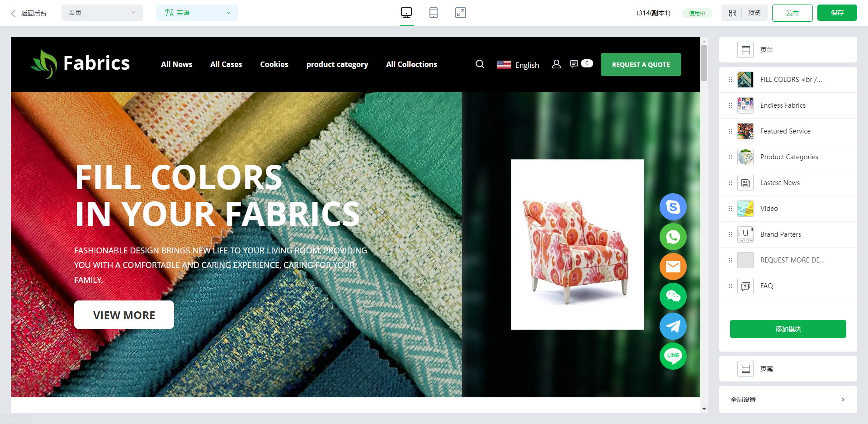Viewport: 868px width, 424px height.
Task: Click the 使用中 status badge
Action: [697, 13]
